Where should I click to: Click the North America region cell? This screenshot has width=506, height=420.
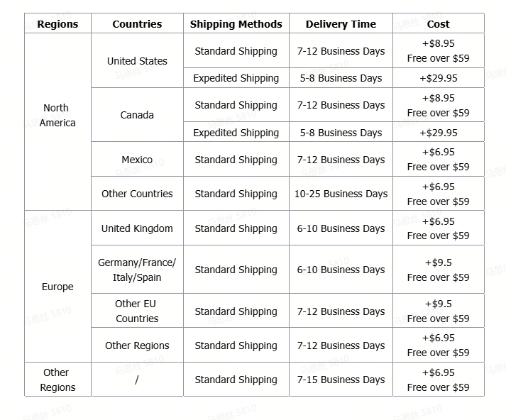57,116
